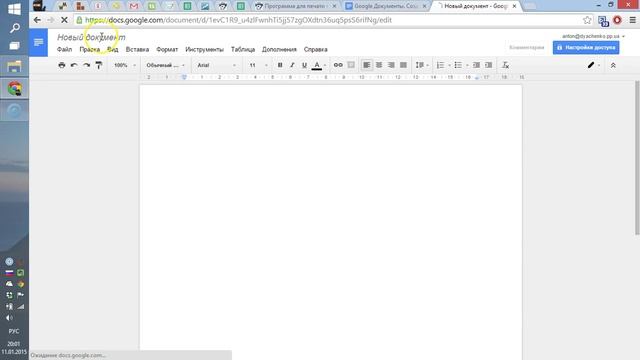Open File Explorer from the taskbar
Screen dimensions: 640x360
pos(14,67)
